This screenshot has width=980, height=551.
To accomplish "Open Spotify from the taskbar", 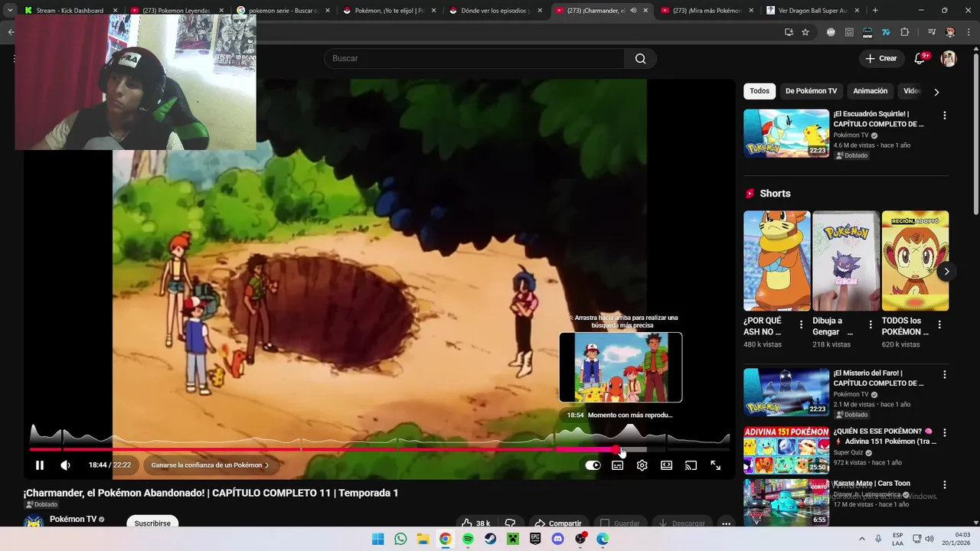I will coord(468,539).
